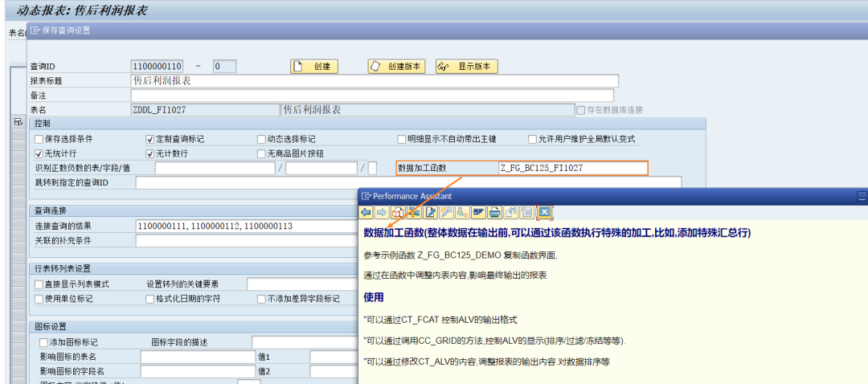
Task: Toggle 保存选择条件 checkbox
Action: click(x=39, y=140)
